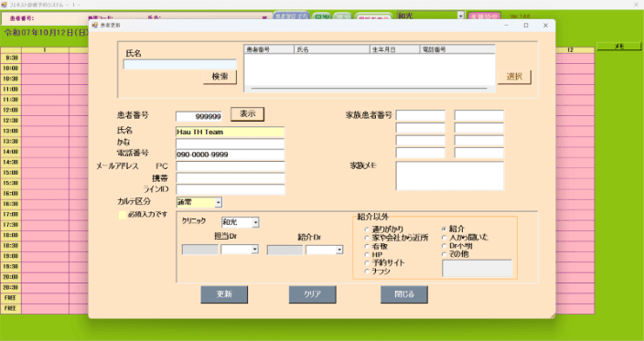Select the 人から聞いた radio option
Image resolution: width=644 pixels, height=341 pixels.
pos(444,237)
